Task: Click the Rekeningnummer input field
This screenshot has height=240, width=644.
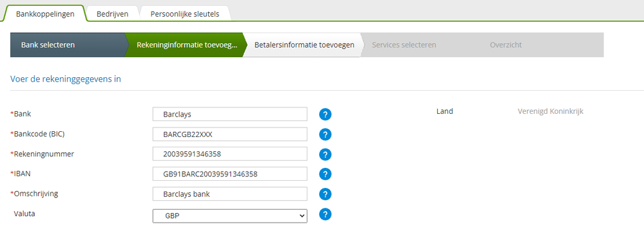Action: pos(230,154)
